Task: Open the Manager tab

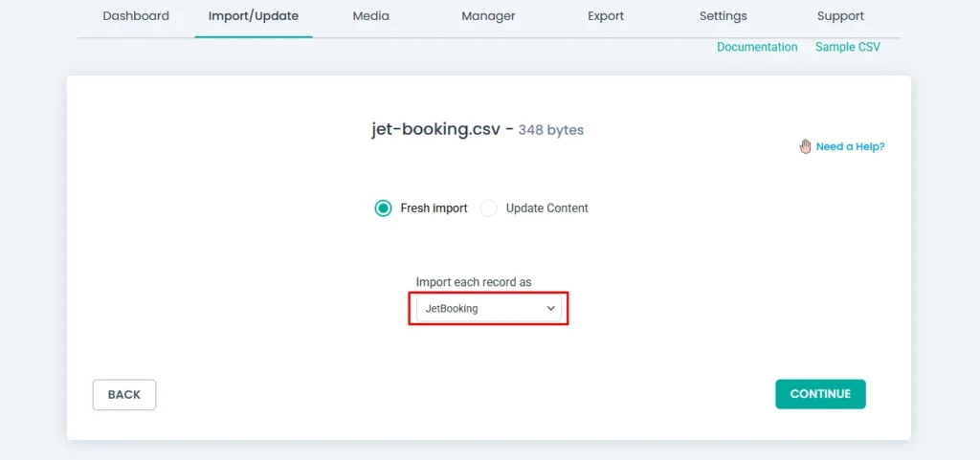Action: pos(488,16)
